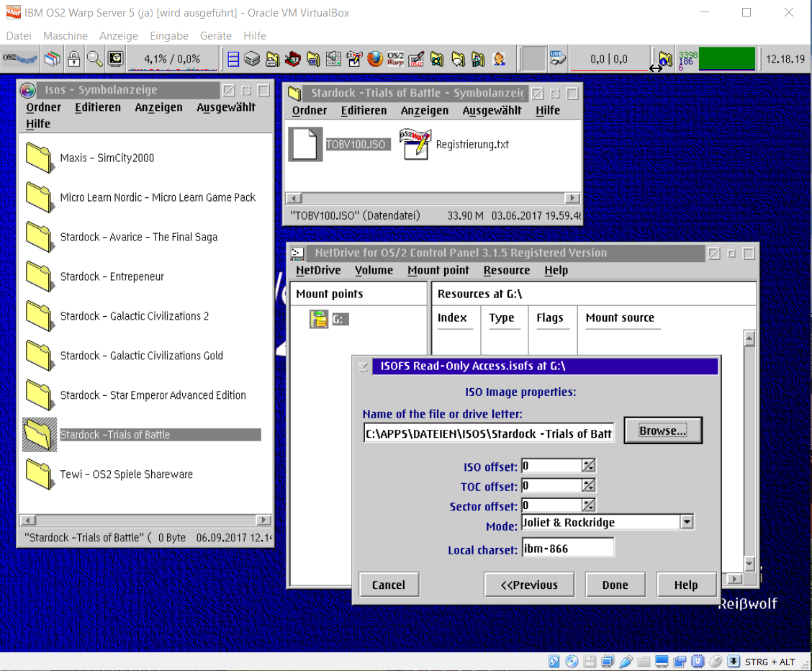Open the Tewi - OS2 Spiele Shareware folder icon
Image resolution: width=812 pixels, height=671 pixels.
tap(40, 474)
